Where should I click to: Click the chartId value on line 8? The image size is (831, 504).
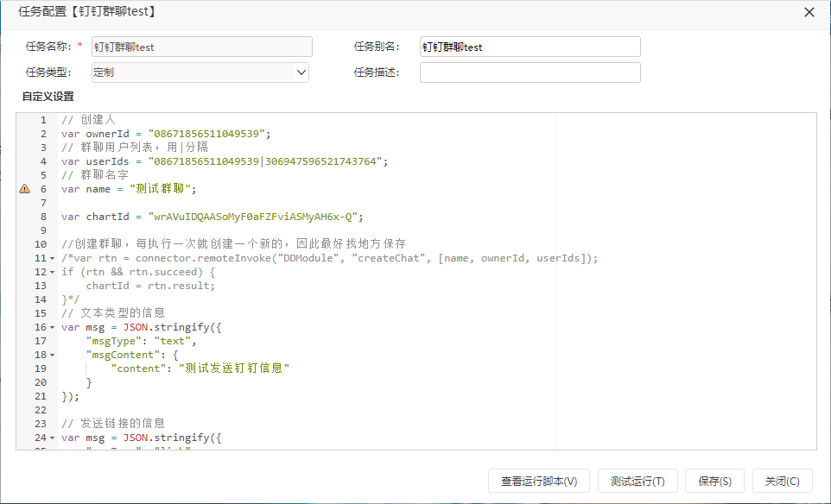click(253, 217)
